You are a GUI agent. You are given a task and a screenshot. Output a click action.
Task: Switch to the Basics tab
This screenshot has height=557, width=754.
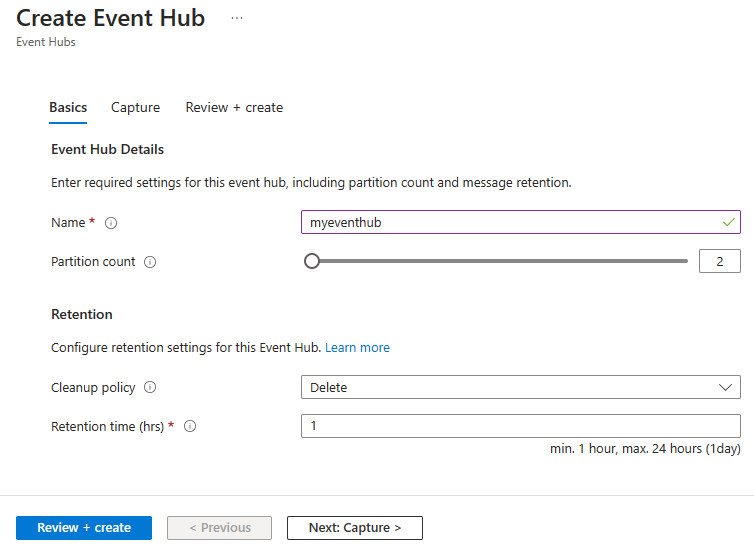[x=68, y=108]
